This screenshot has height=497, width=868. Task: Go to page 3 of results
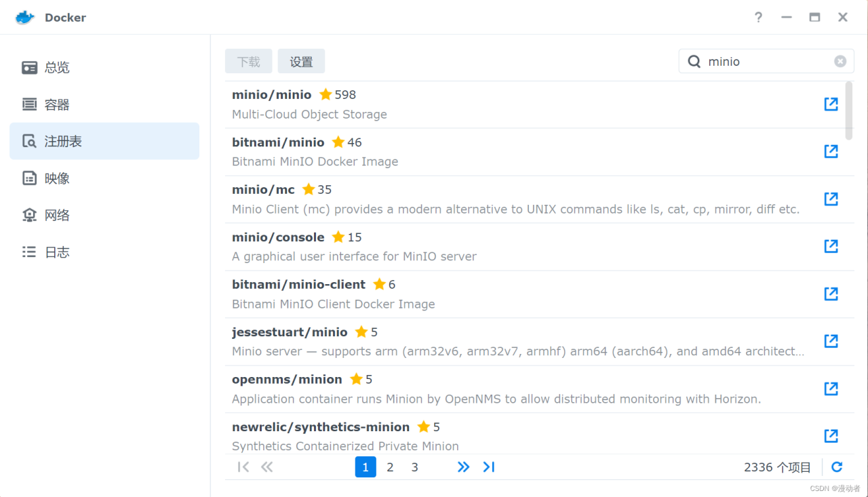pyautogui.click(x=414, y=466)
